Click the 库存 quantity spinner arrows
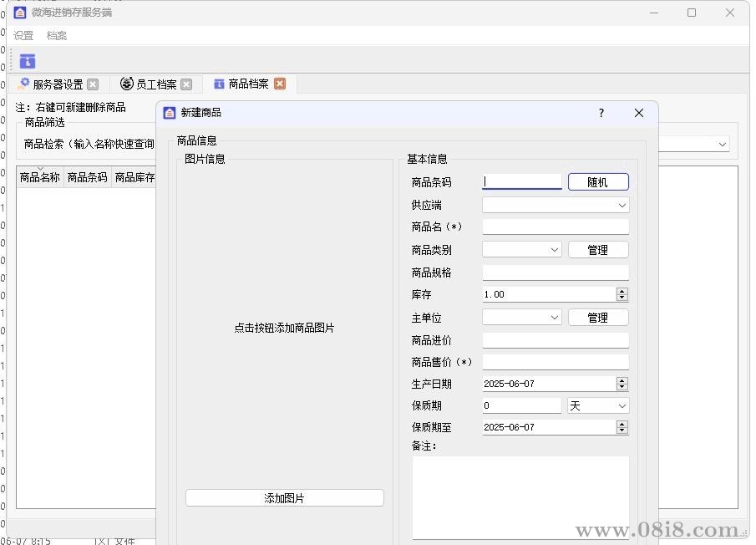Viewport: 756px width, 545px height. coord(622,294)
